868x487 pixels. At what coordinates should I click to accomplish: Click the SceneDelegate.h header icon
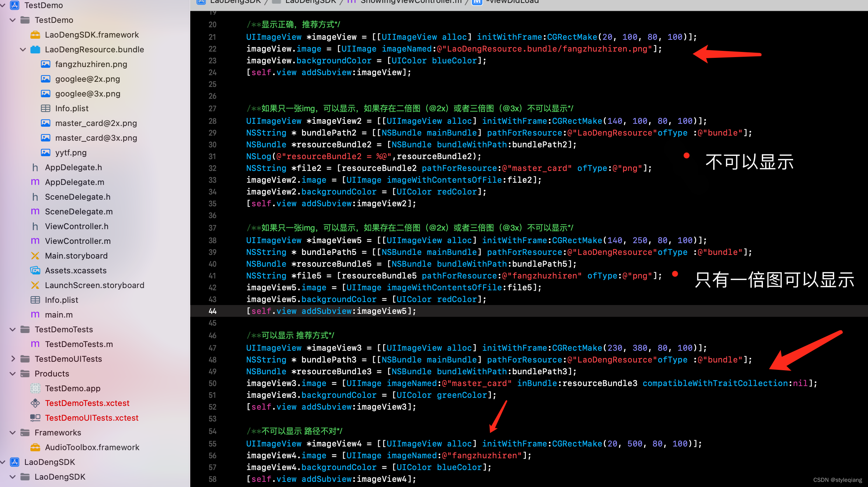[35, 197]
